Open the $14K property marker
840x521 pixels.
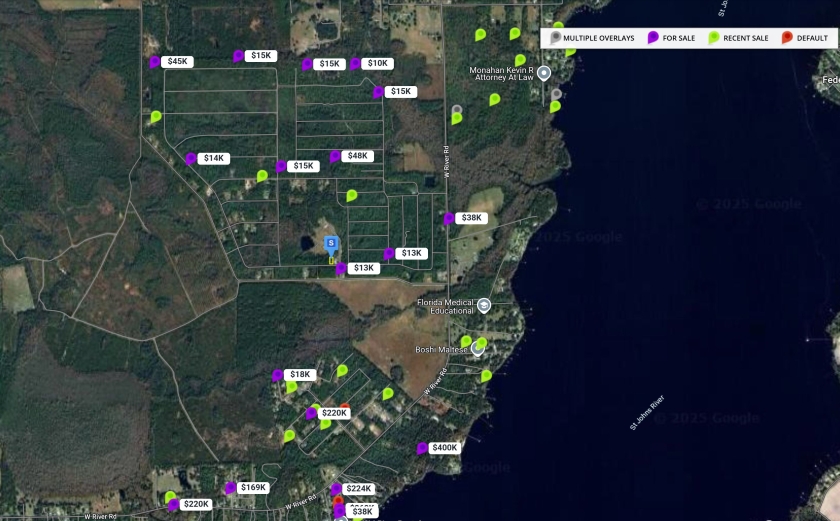(190, 158)
